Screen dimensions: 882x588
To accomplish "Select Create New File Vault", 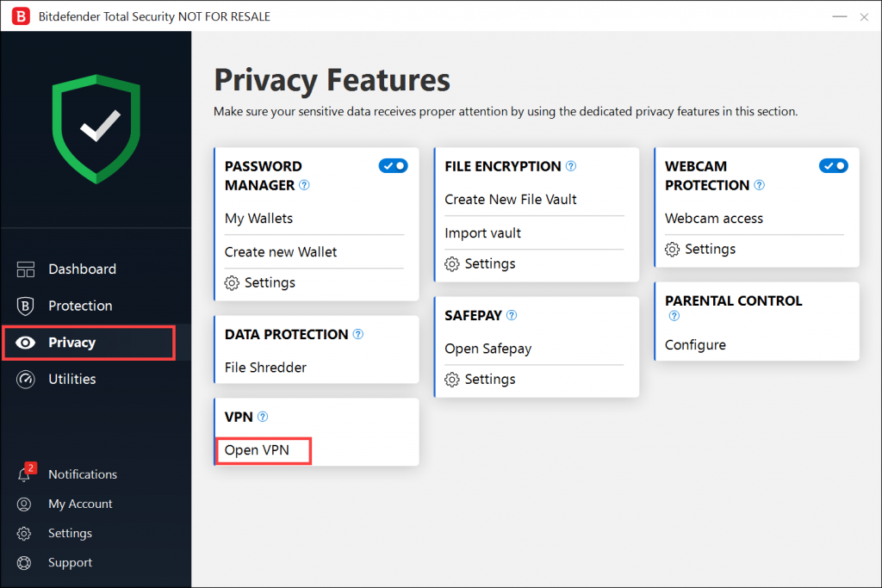I will pos(511,200).
